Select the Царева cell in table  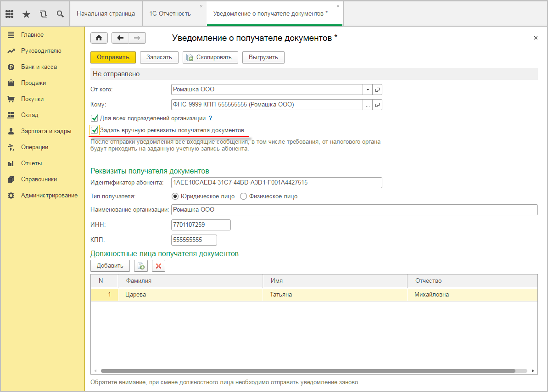click(190, 295)
